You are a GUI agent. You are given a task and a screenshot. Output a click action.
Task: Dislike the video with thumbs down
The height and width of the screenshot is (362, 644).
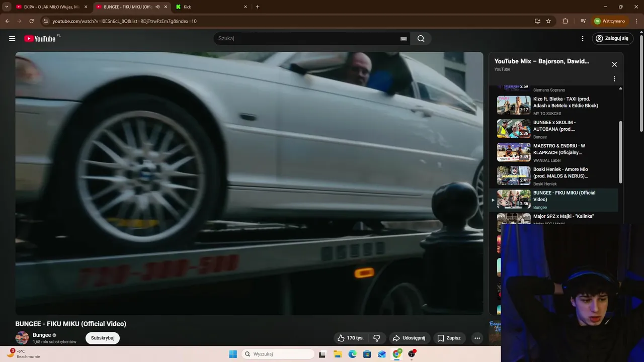(377, 338)
